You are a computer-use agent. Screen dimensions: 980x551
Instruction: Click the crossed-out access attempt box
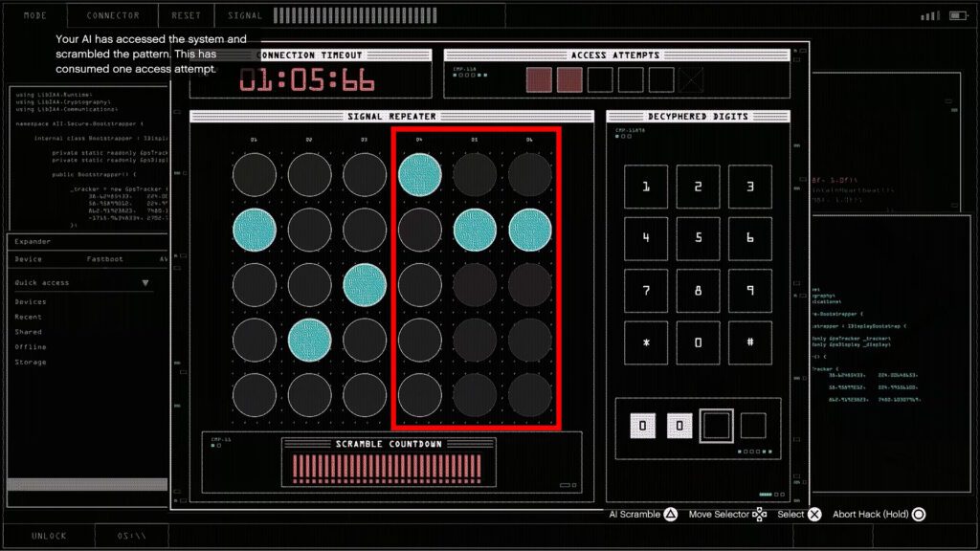coord(691,80)
